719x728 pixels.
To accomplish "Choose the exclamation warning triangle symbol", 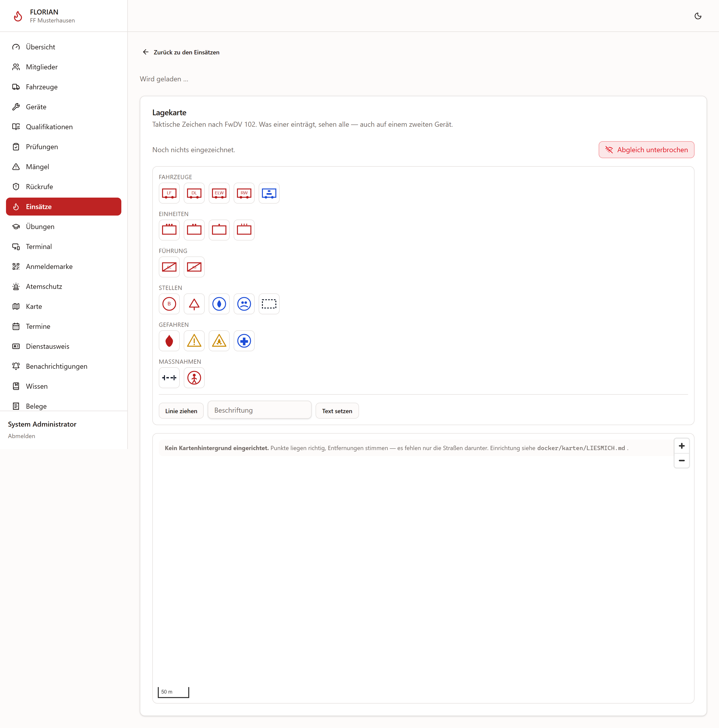I will click(194, 341).
